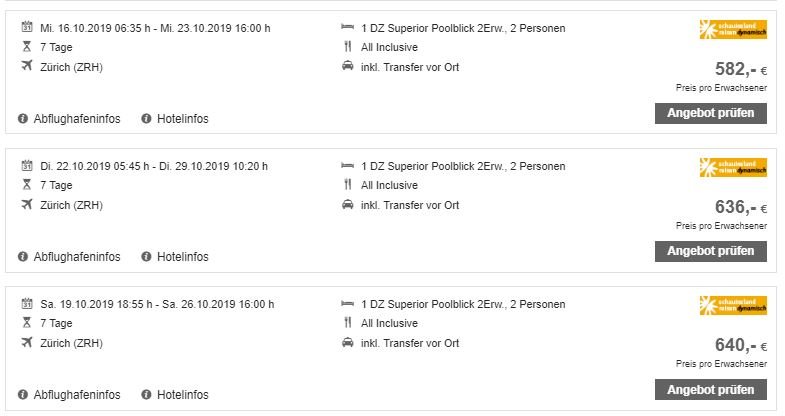785x416 pixels.
Task: Click the info icon beside Abflughafeninfos in the 582 € offer
Action: (23, 119)
